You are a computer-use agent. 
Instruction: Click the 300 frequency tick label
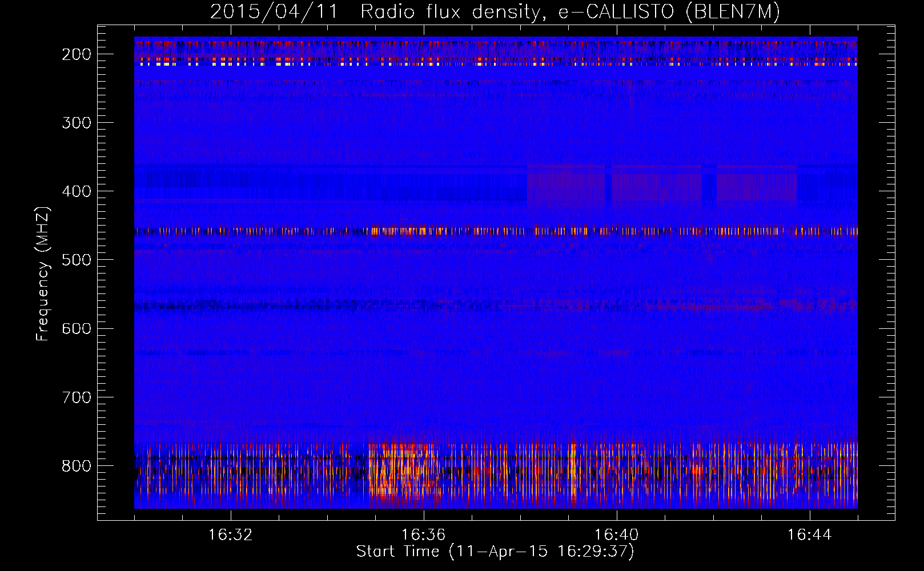click(x=77, y=123)
